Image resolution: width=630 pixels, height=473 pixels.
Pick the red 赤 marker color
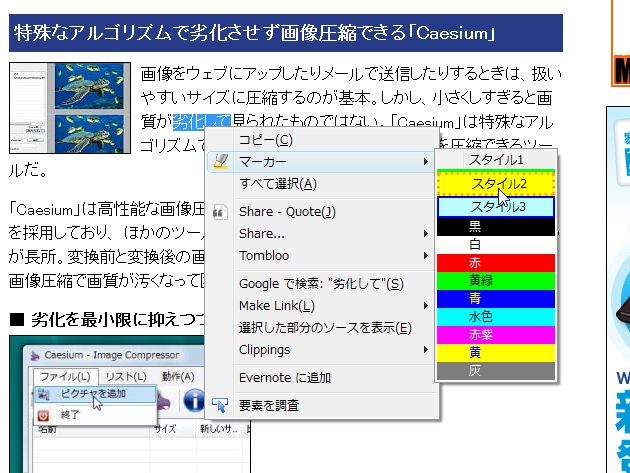pos(496,263)
